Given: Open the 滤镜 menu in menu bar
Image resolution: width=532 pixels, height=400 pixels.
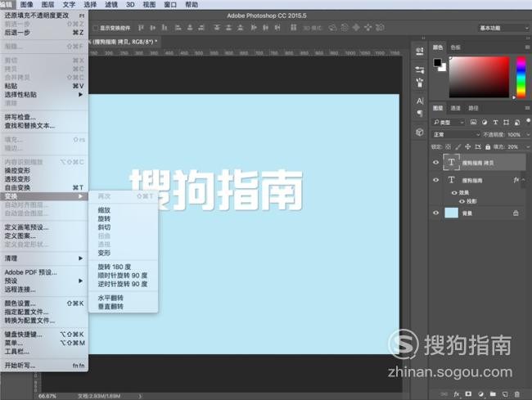Looking at the screenshot, I should point(111,5).
